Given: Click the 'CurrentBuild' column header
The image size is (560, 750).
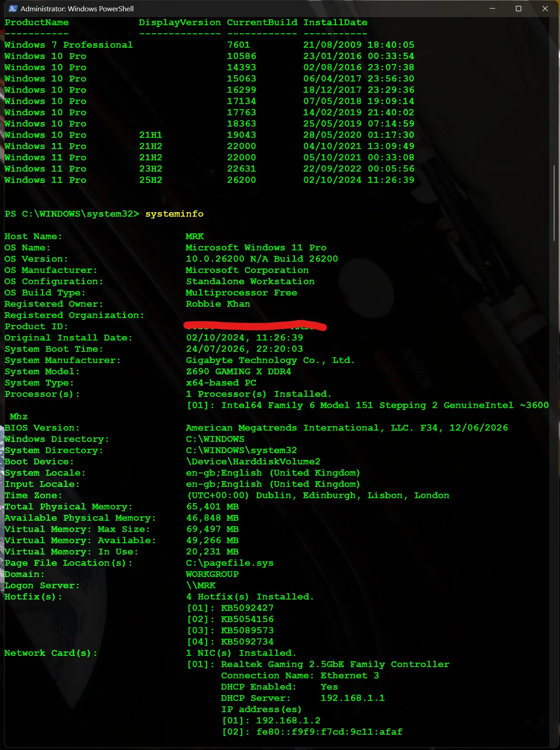Looking at the screenshot, I should [262, 23].
